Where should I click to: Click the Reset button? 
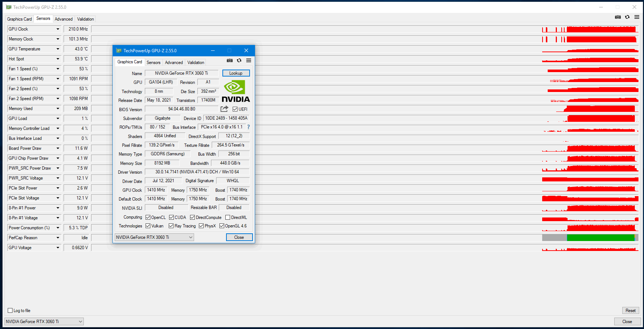point(631,311)
